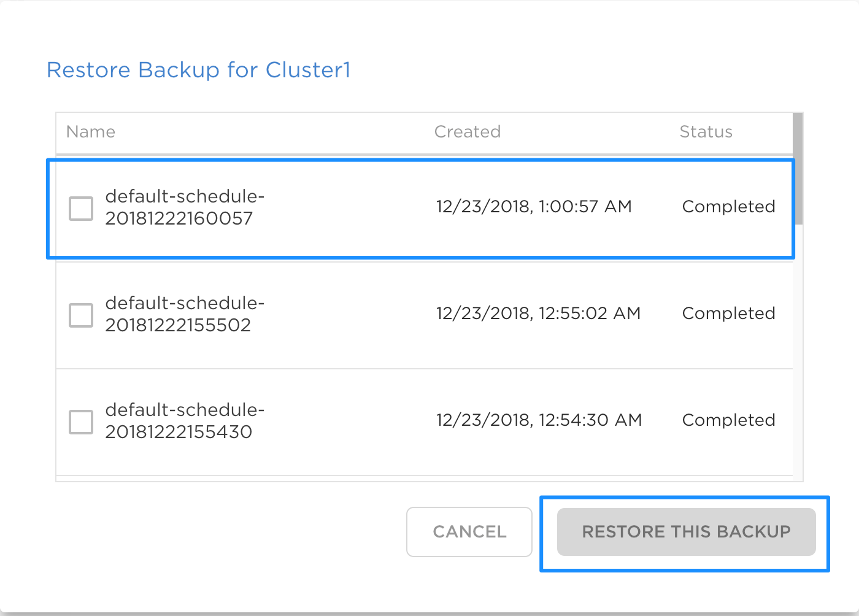Click Completed status of the 12:54:30 AM backup

coord(728,420)
